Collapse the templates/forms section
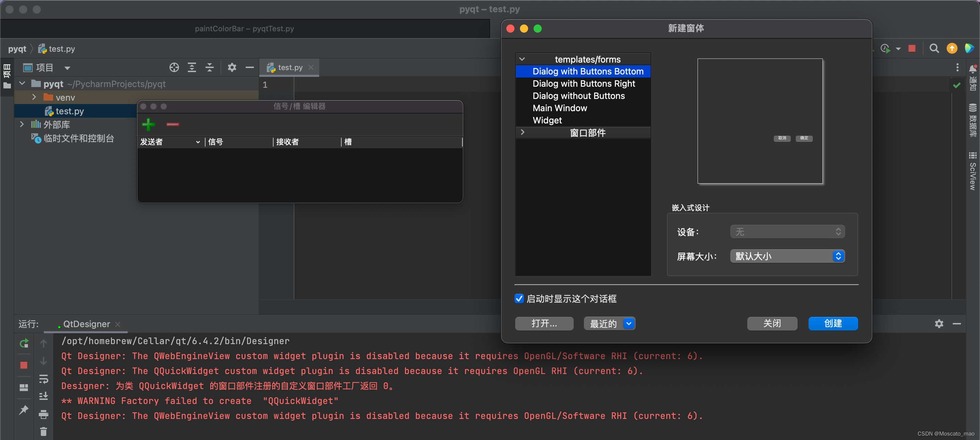 522,59
